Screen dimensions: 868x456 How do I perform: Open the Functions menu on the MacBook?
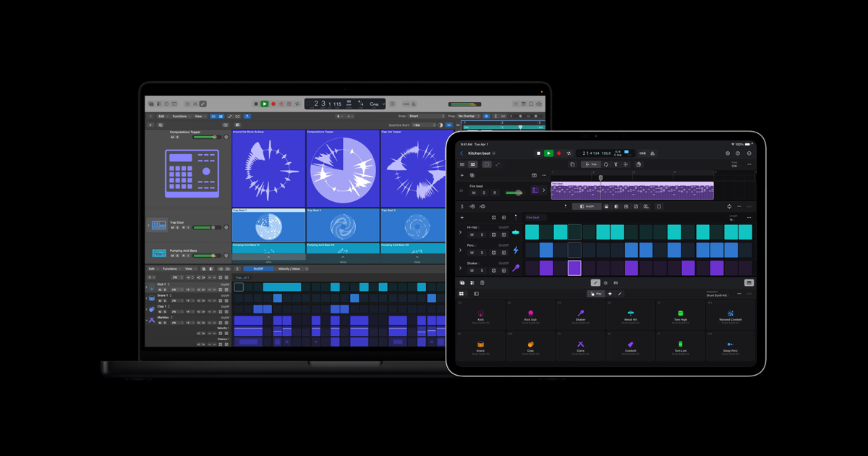coord(179,116)
